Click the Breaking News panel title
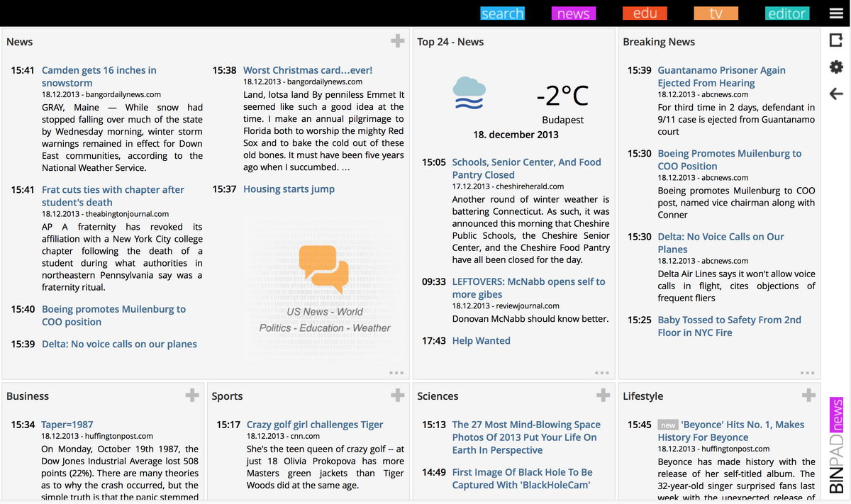 [x=659, y=42]
